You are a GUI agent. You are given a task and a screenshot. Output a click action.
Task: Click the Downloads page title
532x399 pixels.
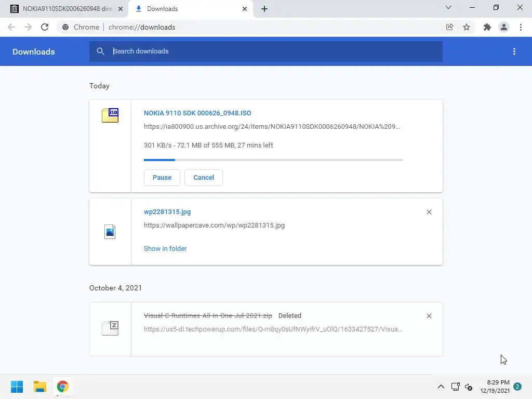pos(34,51)
